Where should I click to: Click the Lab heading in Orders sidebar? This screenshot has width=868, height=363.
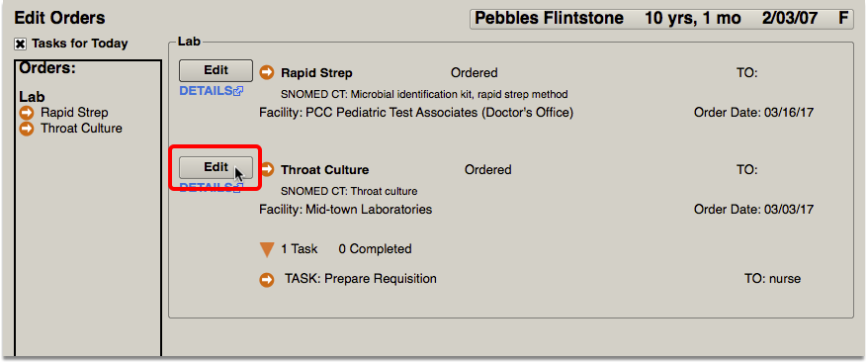coord(32,97)
